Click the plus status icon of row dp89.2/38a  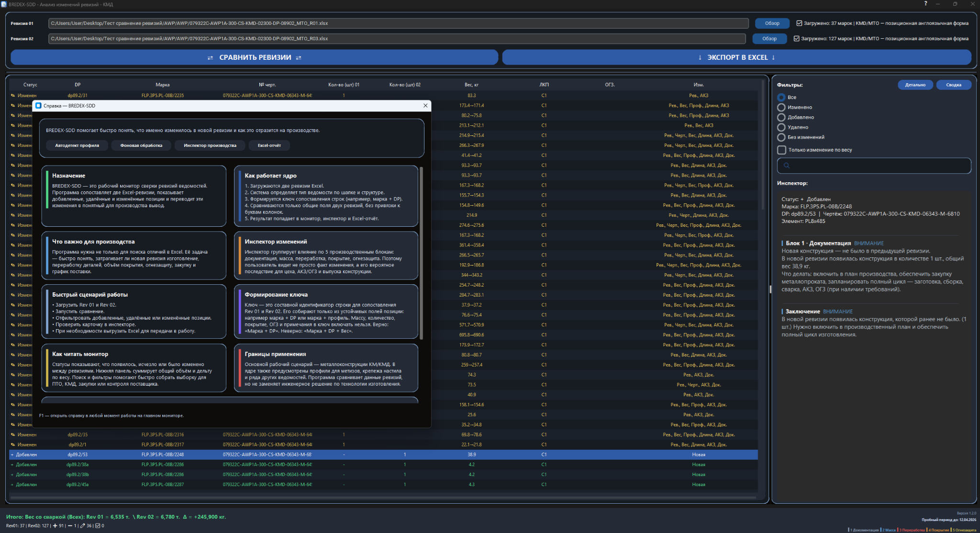pos(12,465)
